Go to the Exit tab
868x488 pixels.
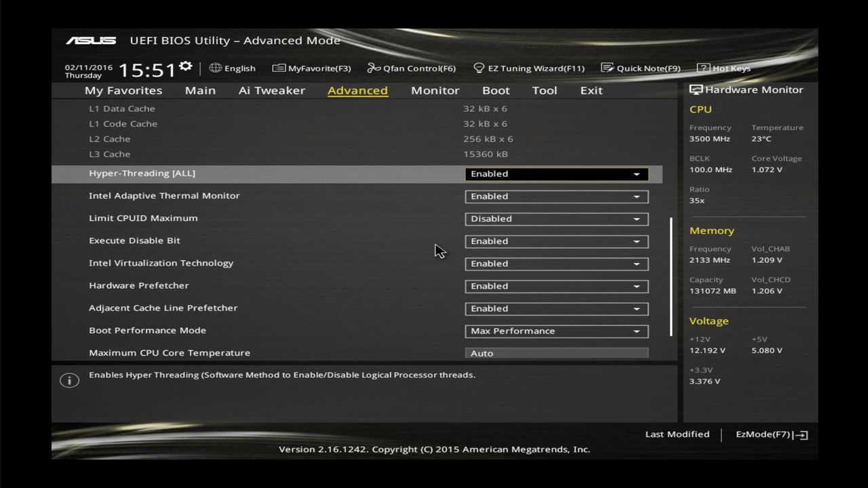591,91
